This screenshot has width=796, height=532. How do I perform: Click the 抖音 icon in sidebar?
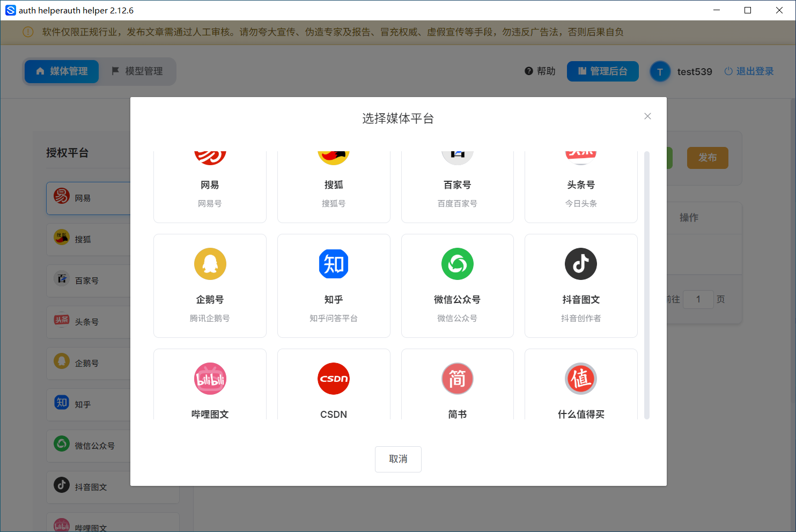point(62,485)
